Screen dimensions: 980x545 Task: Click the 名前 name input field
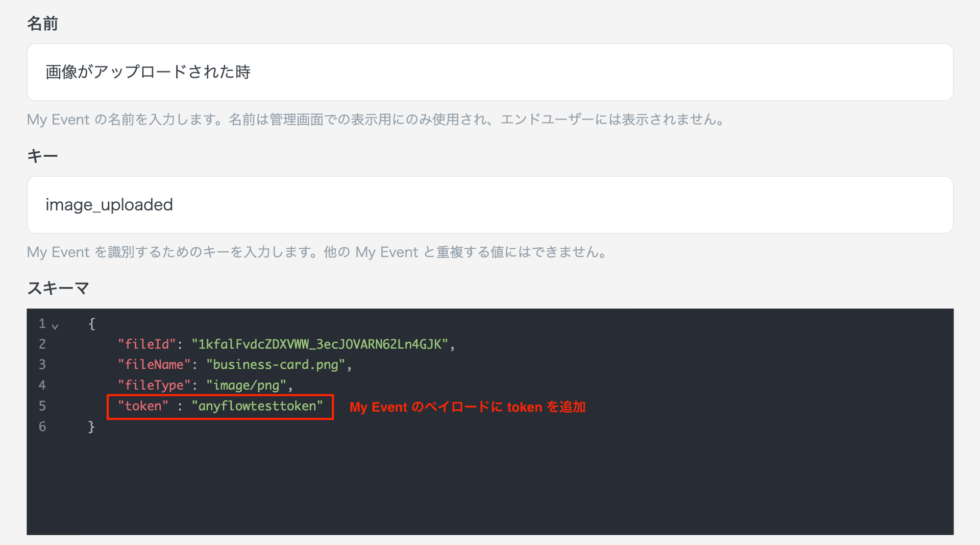click(x=490, y=72)
